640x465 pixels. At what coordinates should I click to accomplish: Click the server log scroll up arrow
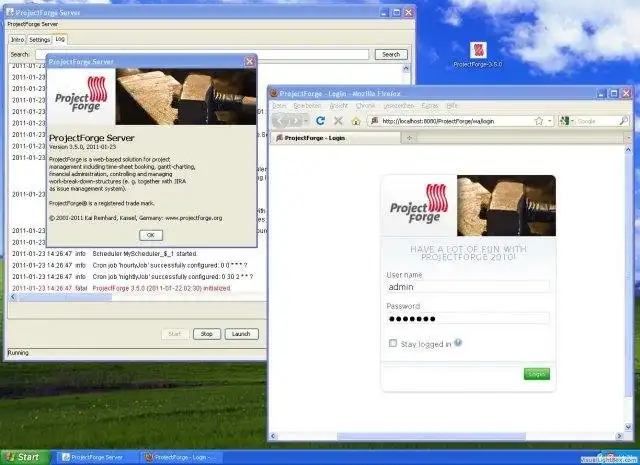click(406, 69)
